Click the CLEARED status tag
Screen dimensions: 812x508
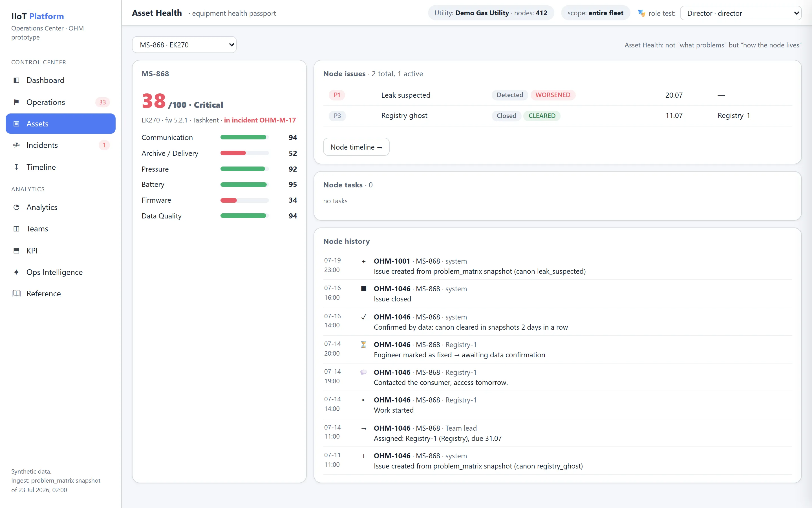tap(542, 116)
